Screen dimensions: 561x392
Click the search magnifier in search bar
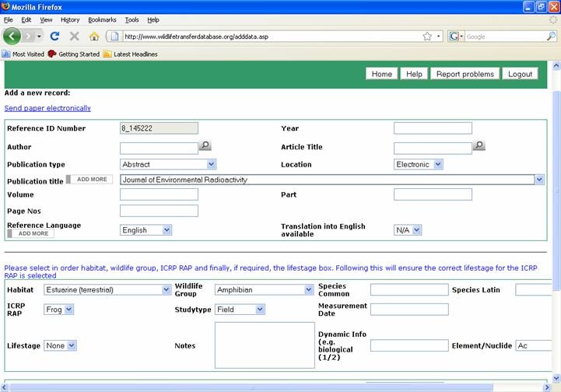[551, 36]
